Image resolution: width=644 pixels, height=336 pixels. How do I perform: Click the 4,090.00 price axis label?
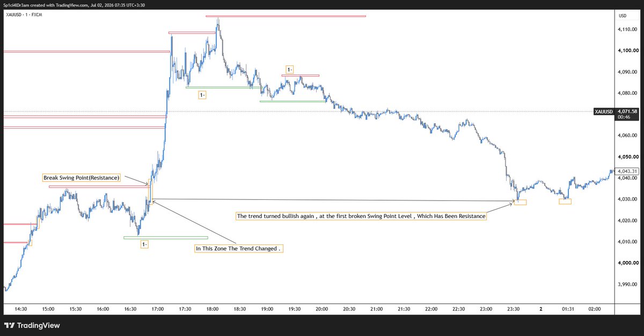pos(627,72)
